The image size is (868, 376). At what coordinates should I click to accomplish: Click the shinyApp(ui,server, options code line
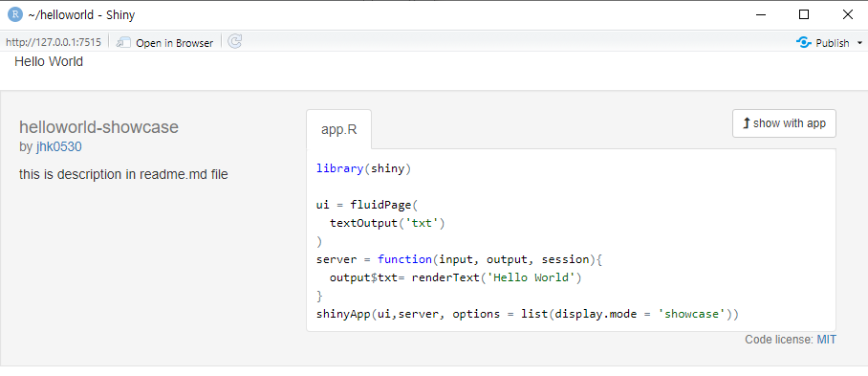(x=527, y=314)
